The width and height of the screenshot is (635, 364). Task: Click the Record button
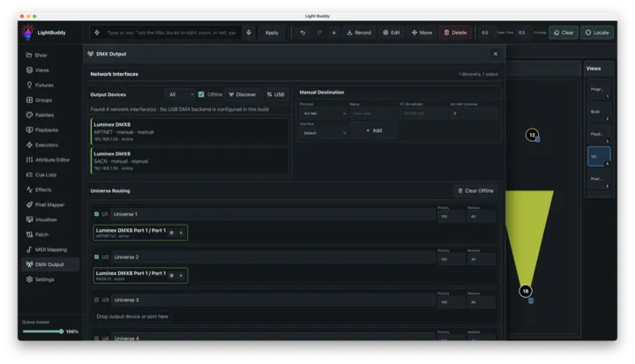point(359,33)
